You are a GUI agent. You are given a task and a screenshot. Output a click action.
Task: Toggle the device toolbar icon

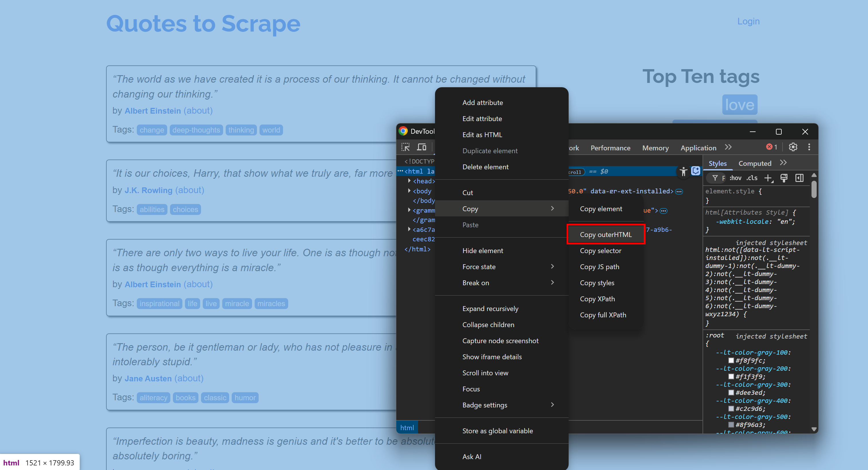tap(422, 147)
